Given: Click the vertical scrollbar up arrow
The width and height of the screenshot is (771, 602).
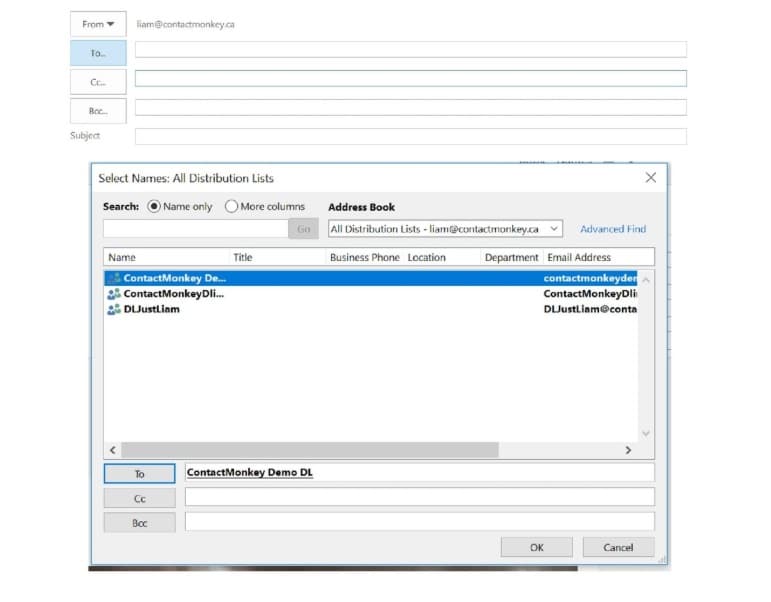Looking at the screenshot, I should click(x=646, y=280).
